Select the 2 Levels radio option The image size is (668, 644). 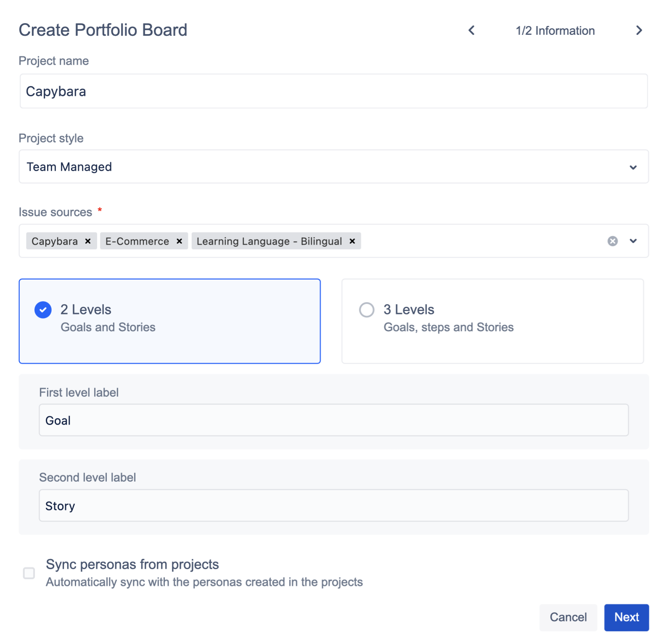pos(43,310)
